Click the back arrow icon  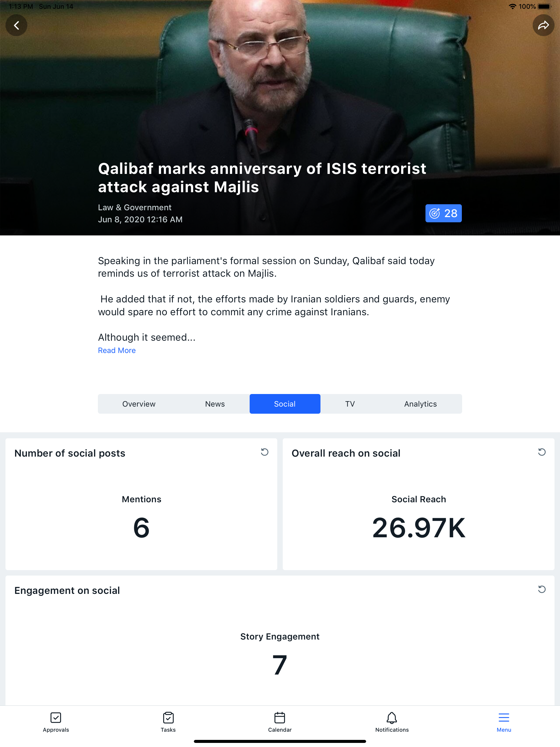pos(16,25)
